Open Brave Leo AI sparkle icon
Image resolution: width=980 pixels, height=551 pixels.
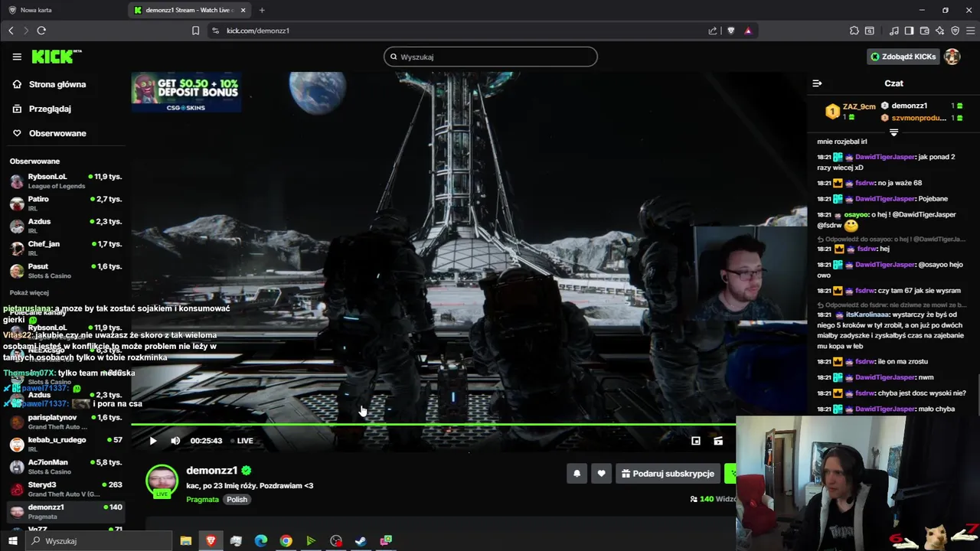[x=940, y=31]
